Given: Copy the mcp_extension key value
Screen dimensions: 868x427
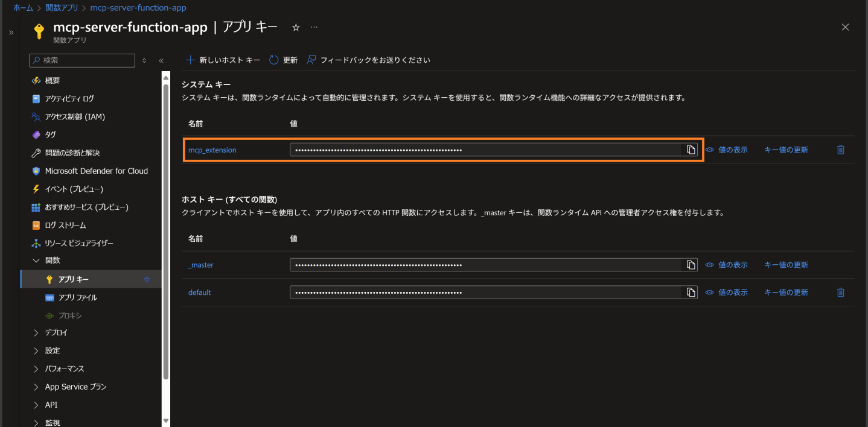Looking at the screenshot, I should pyautogui.click(x=691, y=150).
